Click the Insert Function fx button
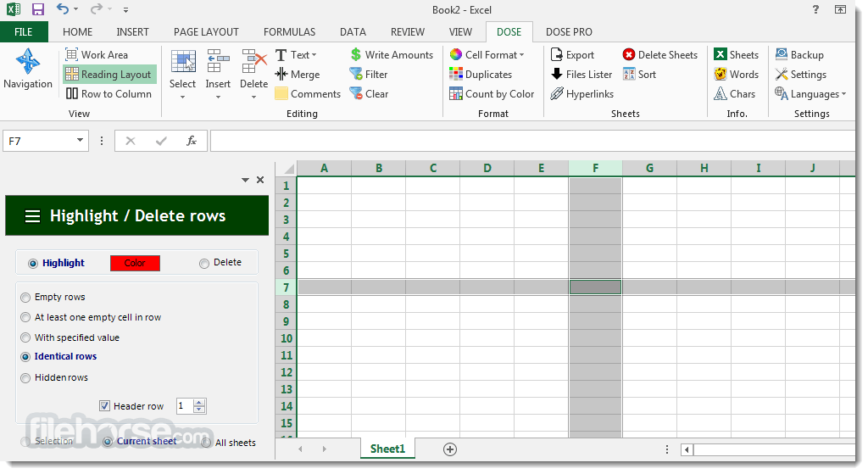The height and width of the screenshot is (474, 868). 192,141
